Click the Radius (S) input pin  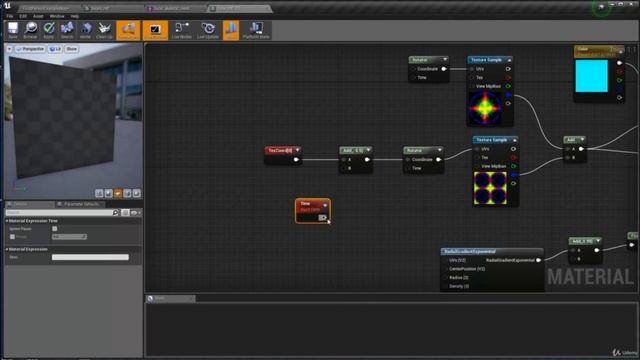[445, 278]
